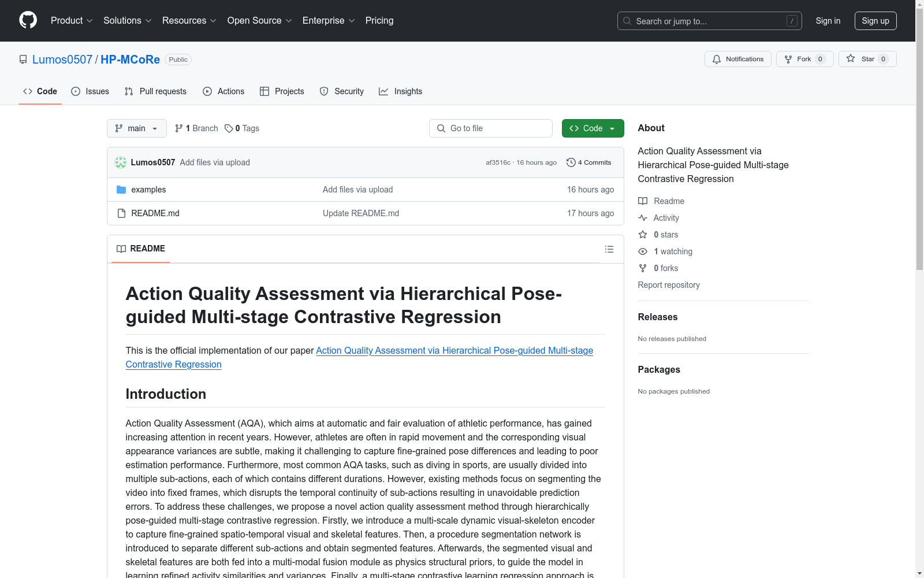The width and height of the screenshot is (924, 578).
Task: Expand the Open Source menu
Action: pos(260,20)
